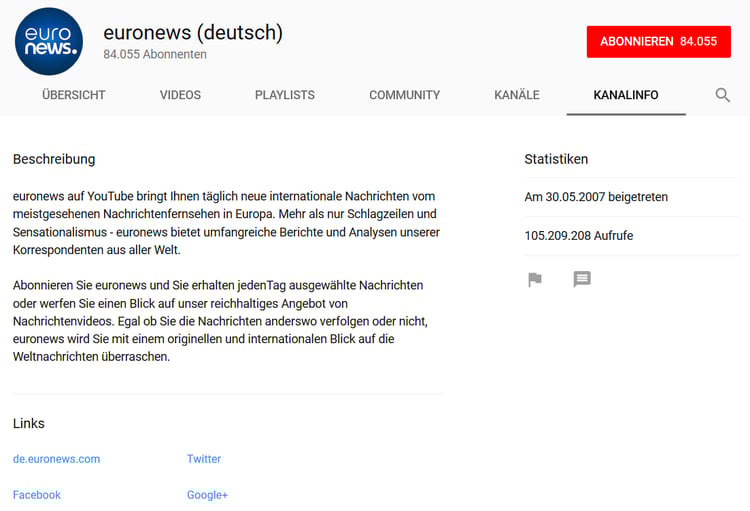Click the Statistiken heading
This screenshot has width=750, height=511.
[556, 159]
